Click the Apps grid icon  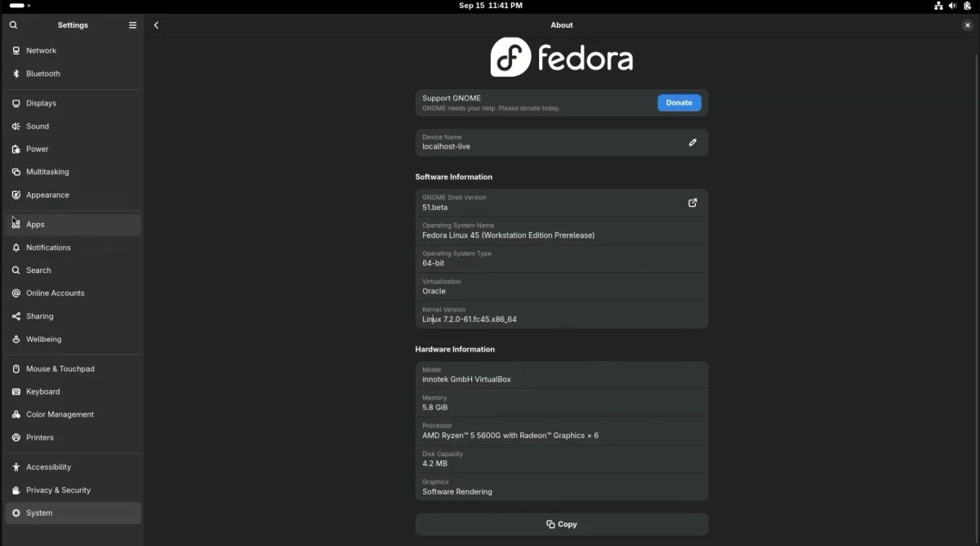click(16, 224)
